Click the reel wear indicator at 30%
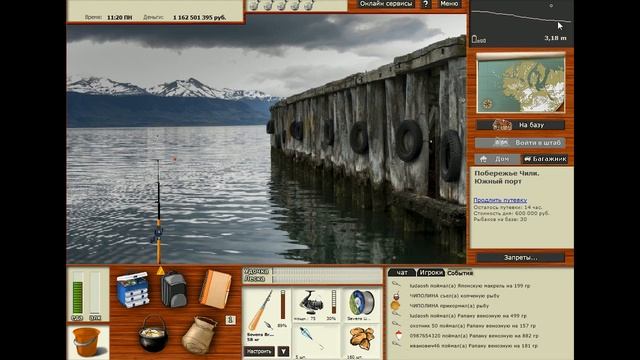The height and width of the screenshot is (360, 640). pyautogui.click(x=333, y=302)
